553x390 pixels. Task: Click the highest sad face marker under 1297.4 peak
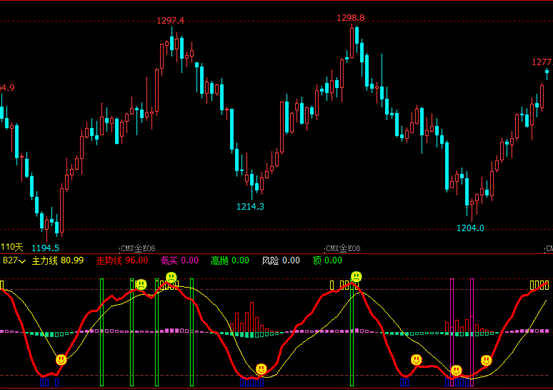171,277
